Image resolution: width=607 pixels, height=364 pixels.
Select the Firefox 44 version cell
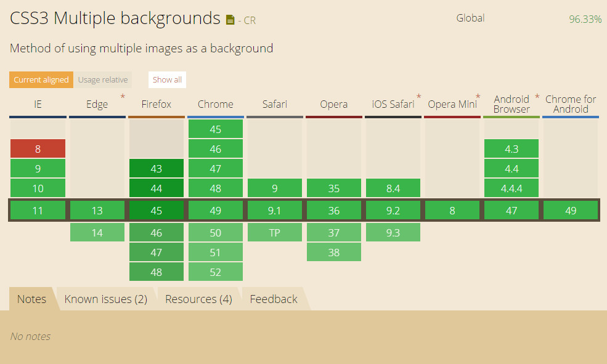pyautogui.click(x=156, y=188)
